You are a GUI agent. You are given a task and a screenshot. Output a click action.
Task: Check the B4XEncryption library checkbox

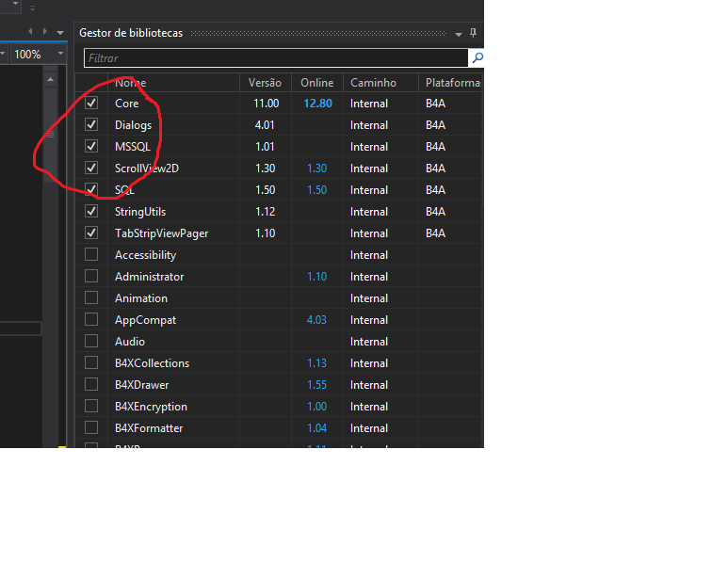pyautogui.click(x=91, y=407)
